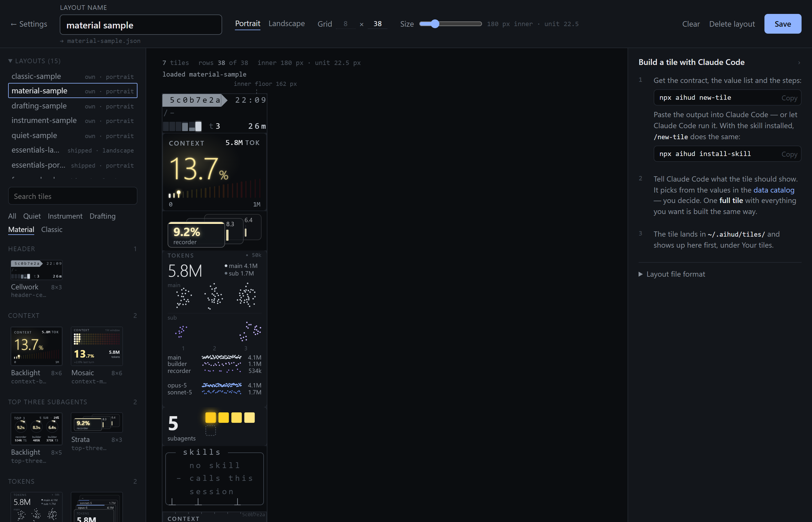
Task: Pick the Mosaic context tile thumbnail
Action: point(97,346)
